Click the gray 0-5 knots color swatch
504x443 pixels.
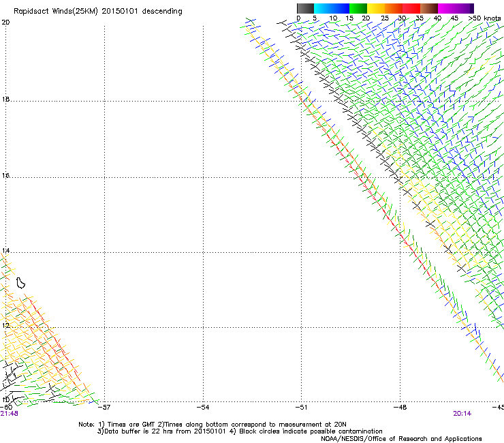tap(305, 8)
